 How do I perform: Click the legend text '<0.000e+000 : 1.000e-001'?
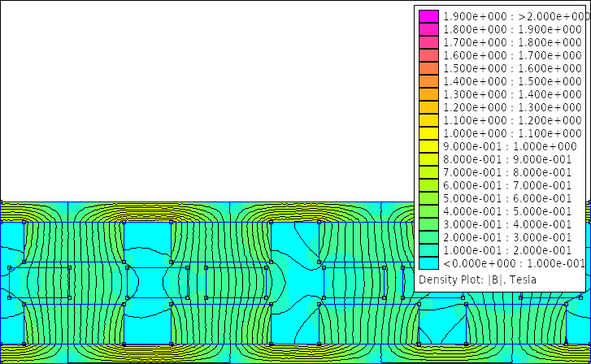point(514,263)
